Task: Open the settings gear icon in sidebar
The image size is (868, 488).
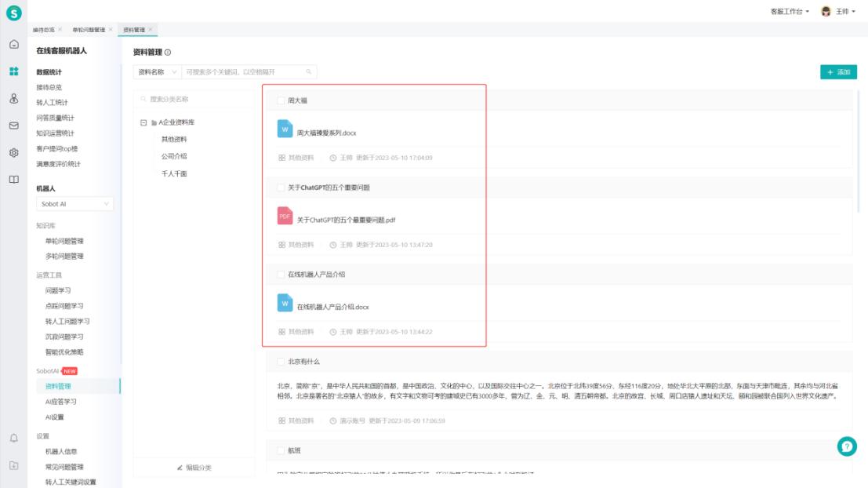Action: 13,152
